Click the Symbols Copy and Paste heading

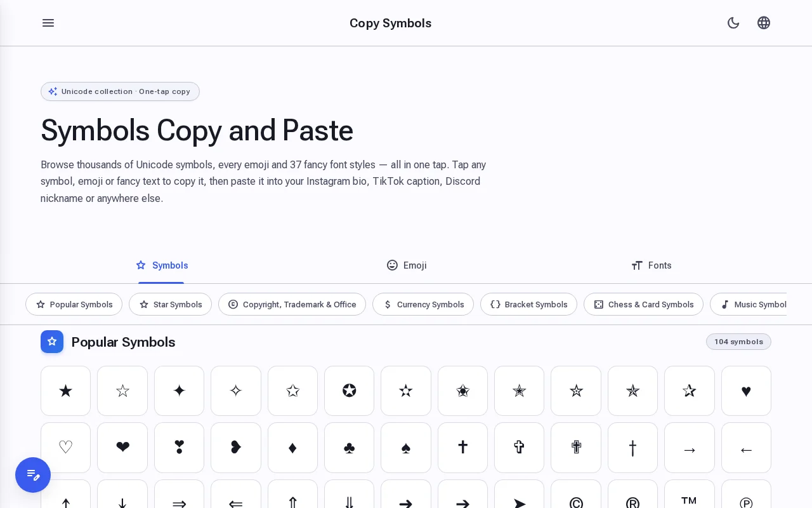click(197, 131)
